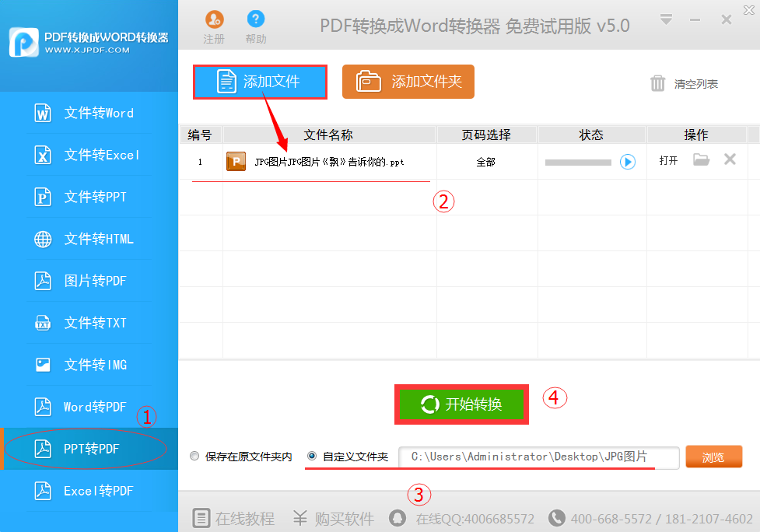The image size is (760, 532).
Task: Click the Excel X icon in sidebar
Action: tap(43, 155)
